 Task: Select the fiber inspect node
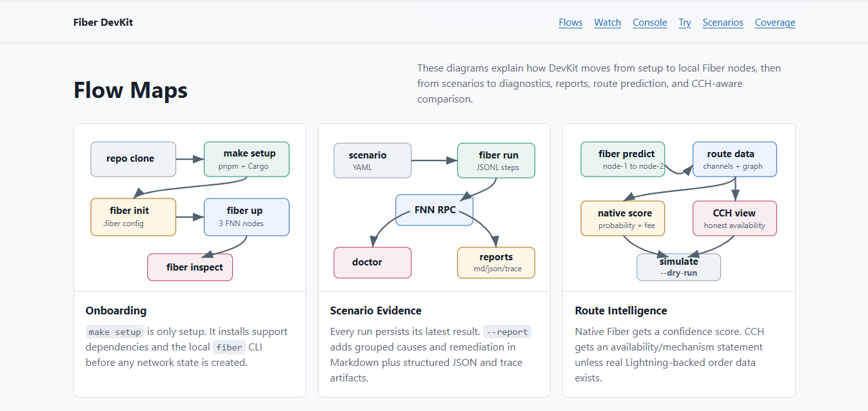point(190,267)
